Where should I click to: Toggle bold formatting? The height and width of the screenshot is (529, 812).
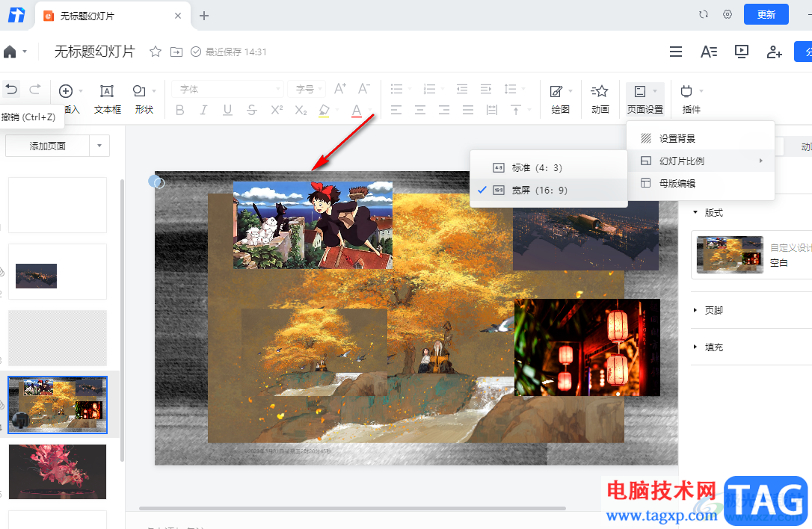(x=179, y=110)
